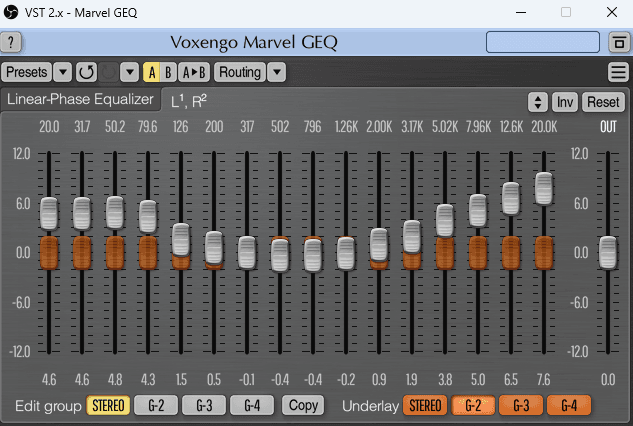Toggle G-2 underlay
Screen dimensions: 633x426
pyautogui.click(x=473, y=405)
